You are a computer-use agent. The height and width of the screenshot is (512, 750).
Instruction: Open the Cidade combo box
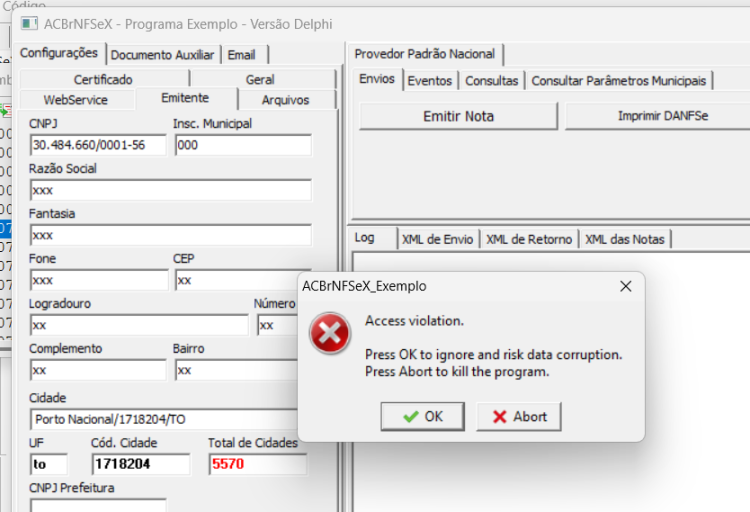point(164,419)
